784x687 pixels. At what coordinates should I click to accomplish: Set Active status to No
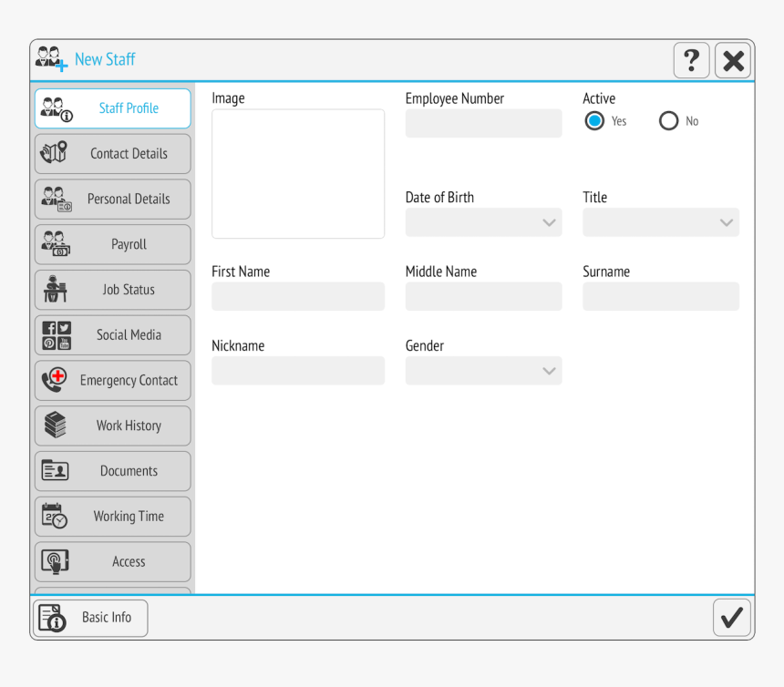[x=668, y=120]
